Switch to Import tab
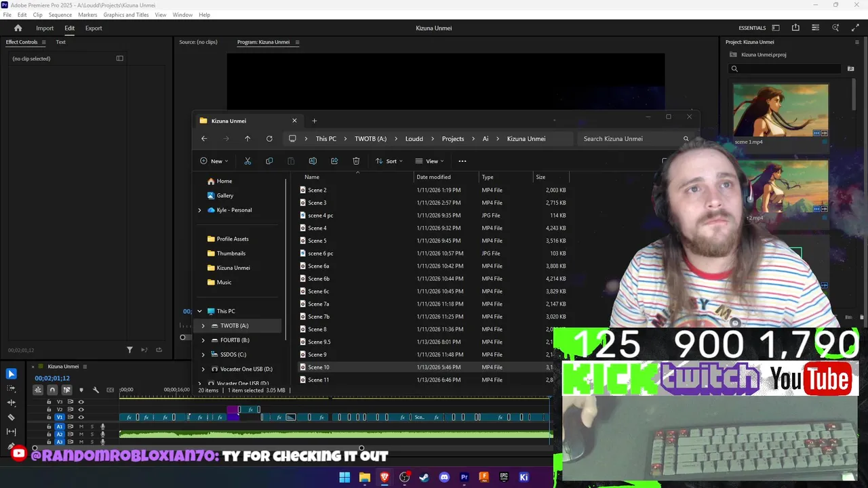The image size is (868, 488). (45, 28)
